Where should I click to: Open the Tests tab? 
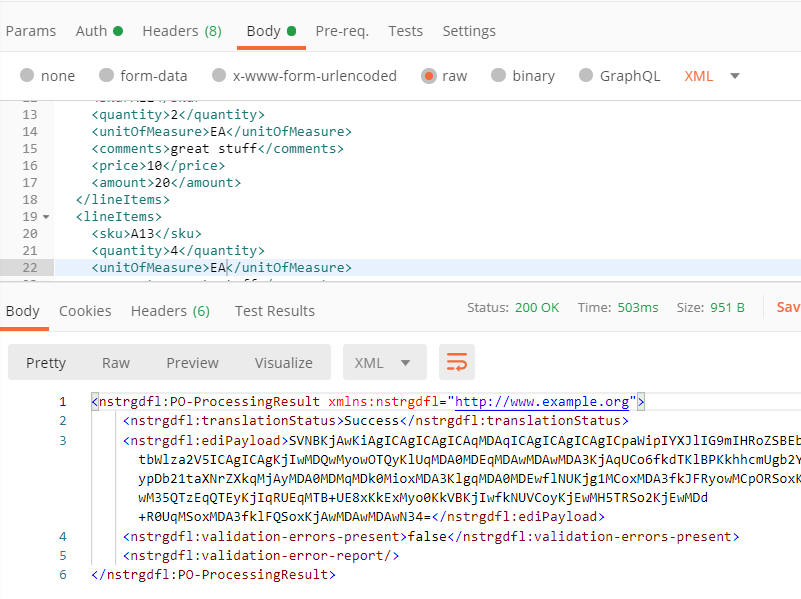[406, 31]
